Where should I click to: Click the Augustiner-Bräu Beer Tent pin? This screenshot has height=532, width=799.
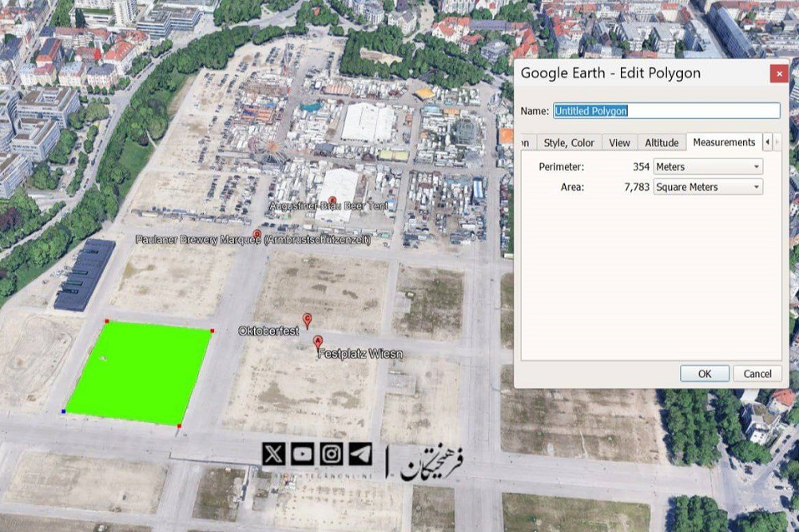332,200
